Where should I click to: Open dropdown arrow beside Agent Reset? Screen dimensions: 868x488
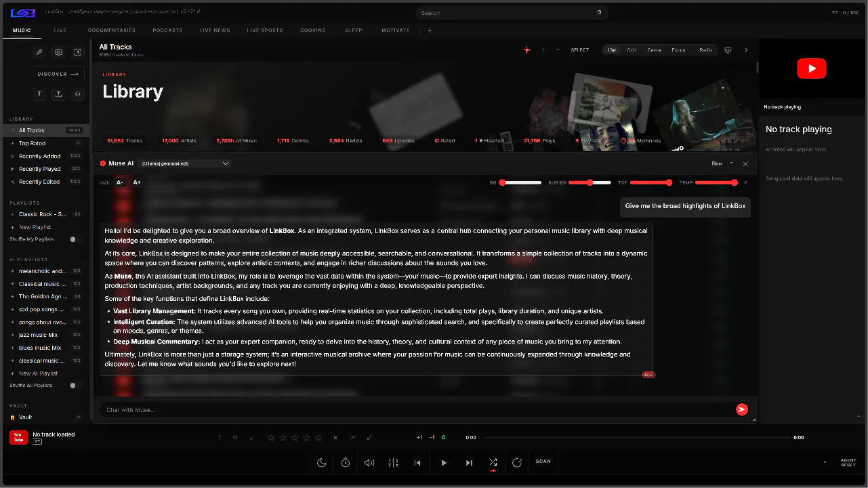[825, 462]
